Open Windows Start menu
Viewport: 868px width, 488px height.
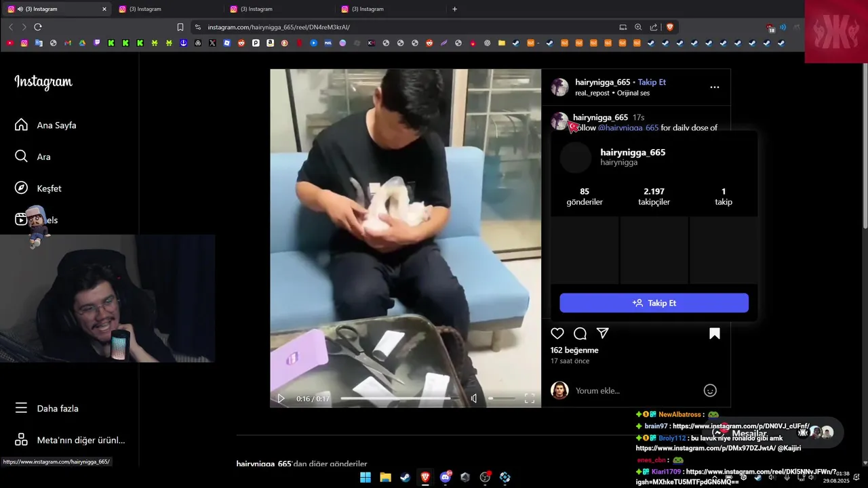[x=366, y=477]
